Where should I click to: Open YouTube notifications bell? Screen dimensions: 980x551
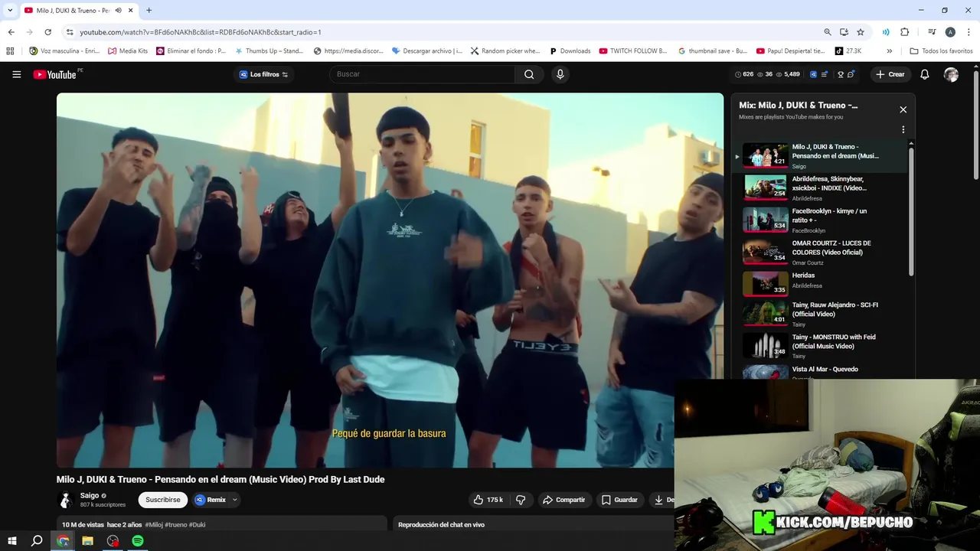(924, 74)
